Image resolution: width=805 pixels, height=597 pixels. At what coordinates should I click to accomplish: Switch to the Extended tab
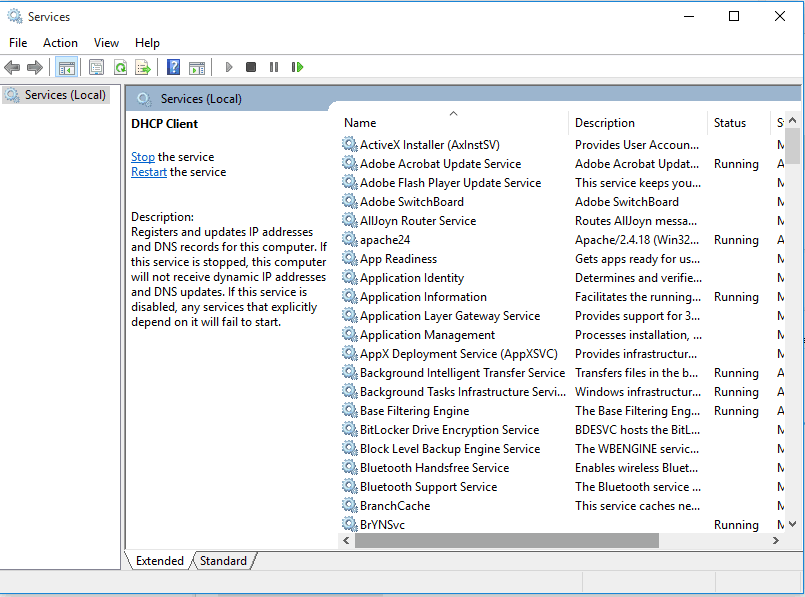pos(159,561)
